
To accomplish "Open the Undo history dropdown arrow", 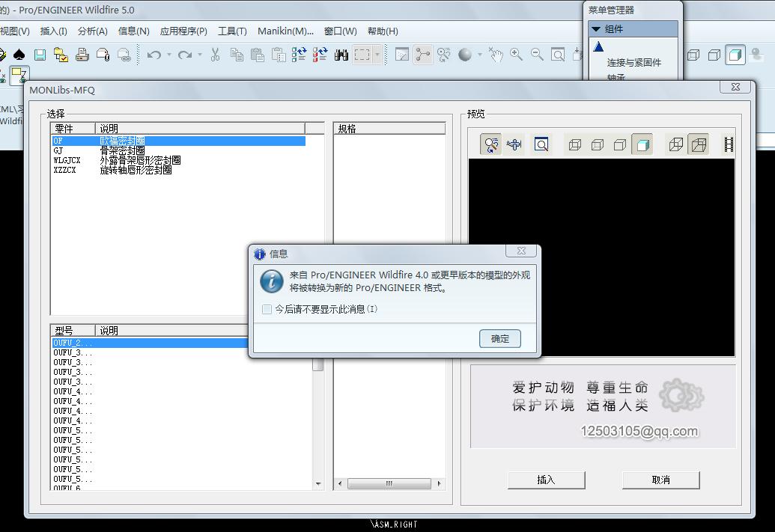I will tap(169, 55).
